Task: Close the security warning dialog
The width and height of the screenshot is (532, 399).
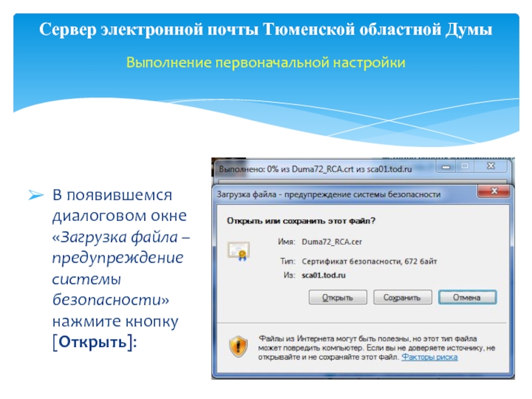Action: click(x=493, y=191)
